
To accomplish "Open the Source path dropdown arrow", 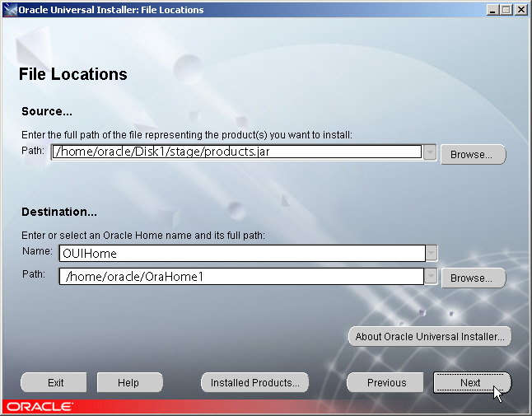I will point(430,152).
